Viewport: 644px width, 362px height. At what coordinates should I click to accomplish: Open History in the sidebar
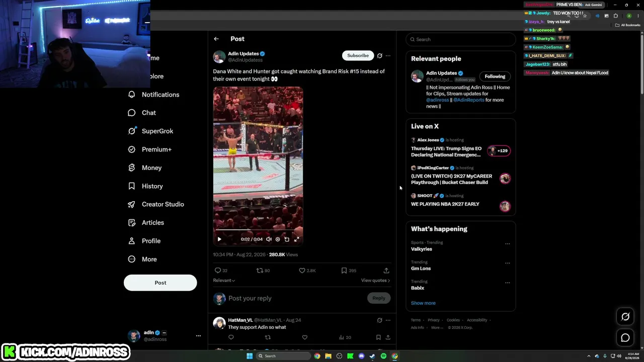coord(146,186)
